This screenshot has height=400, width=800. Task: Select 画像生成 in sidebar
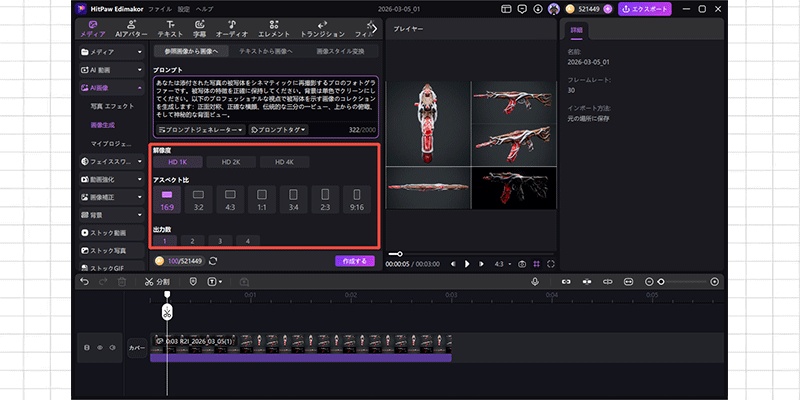(x=103, y=125)
